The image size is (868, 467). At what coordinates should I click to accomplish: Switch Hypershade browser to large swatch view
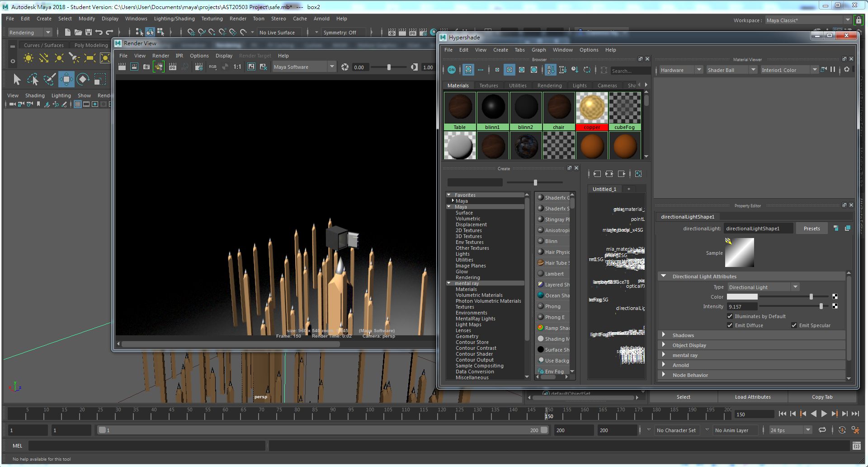click(534, 70)
